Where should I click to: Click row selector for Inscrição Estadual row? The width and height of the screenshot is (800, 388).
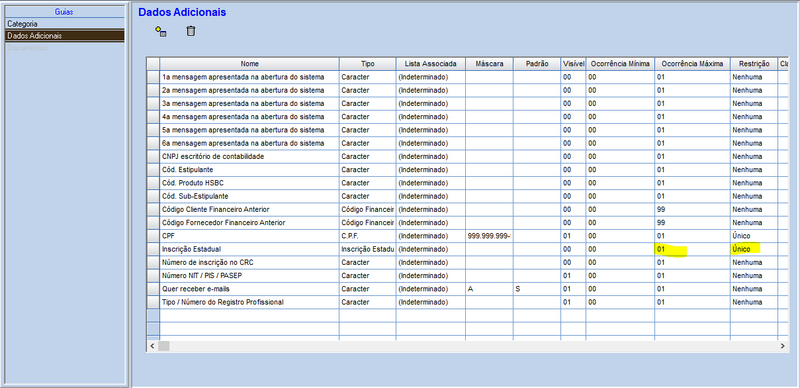153,249
